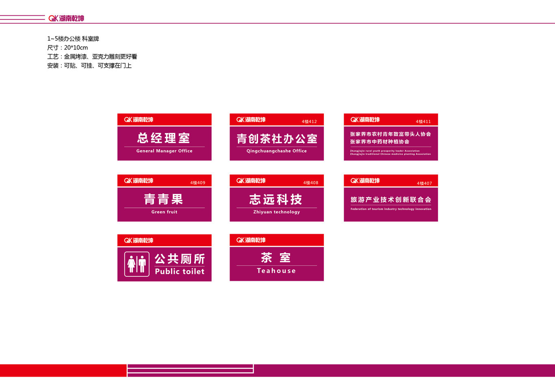This screenshot has width=555, height=392.
Task: Select the General Manager Office caption
Action: pyautogui.click(x=165, y=151)
